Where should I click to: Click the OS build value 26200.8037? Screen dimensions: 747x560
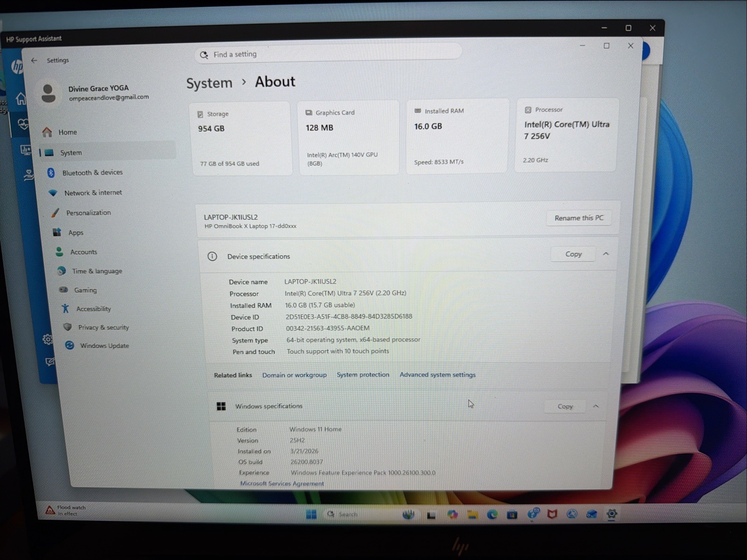click(x=306, y=462)
